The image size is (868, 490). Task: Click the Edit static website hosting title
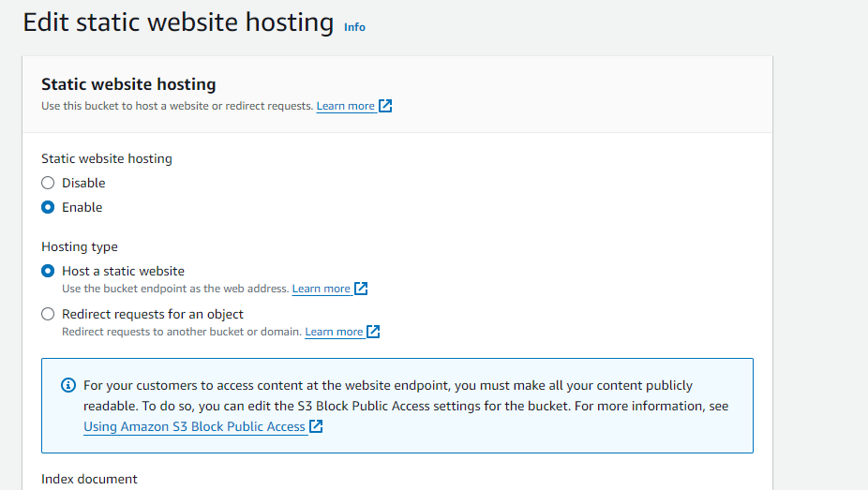[x=178, y=22]
